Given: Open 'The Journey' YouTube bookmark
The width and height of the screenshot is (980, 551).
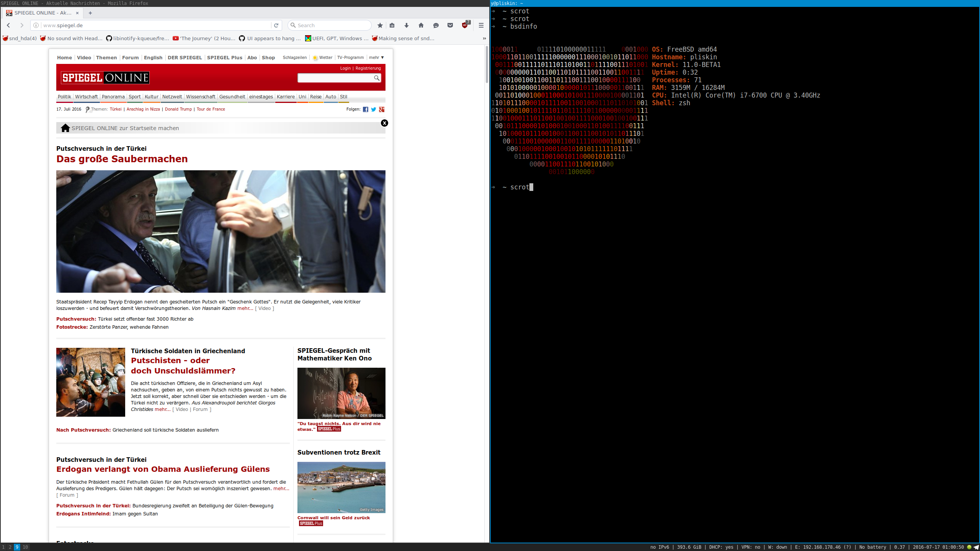Looking at the screenshot, I should [x=204, y=38].
